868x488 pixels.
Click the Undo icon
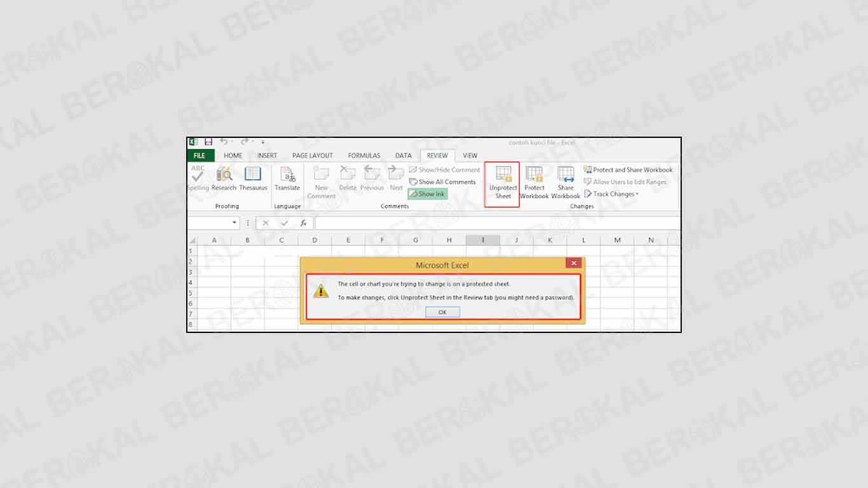click(224, 142)
